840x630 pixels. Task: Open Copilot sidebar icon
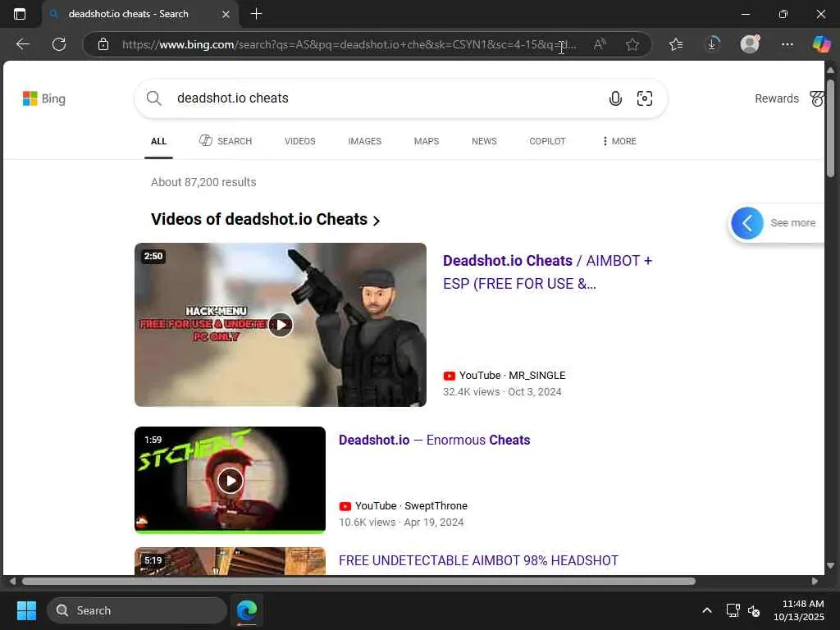(821, 44)
